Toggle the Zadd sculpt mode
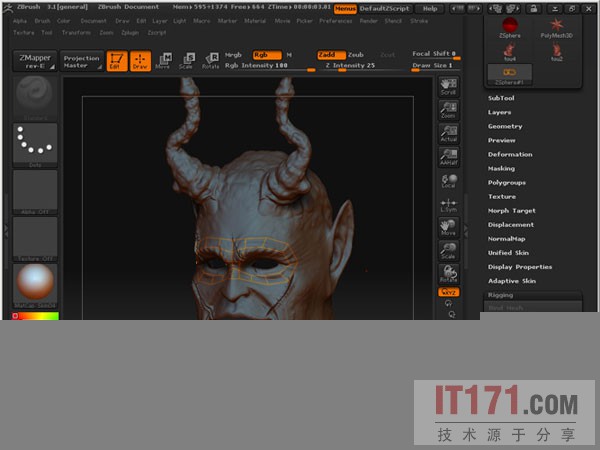The height and width of the screenshot is (450, 600). click(x=328, y=55)
